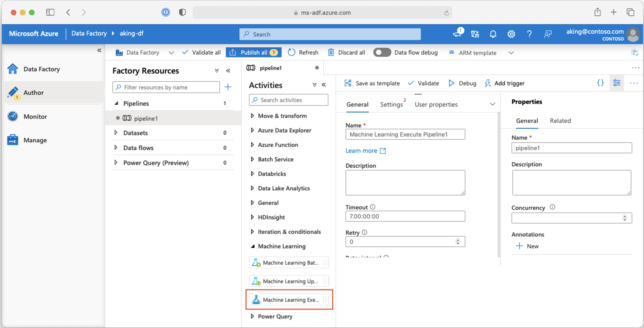Click the New annotation button
The width and height of the screenshot is (644, 328).
pyautogui.click(x=525, y=246)
